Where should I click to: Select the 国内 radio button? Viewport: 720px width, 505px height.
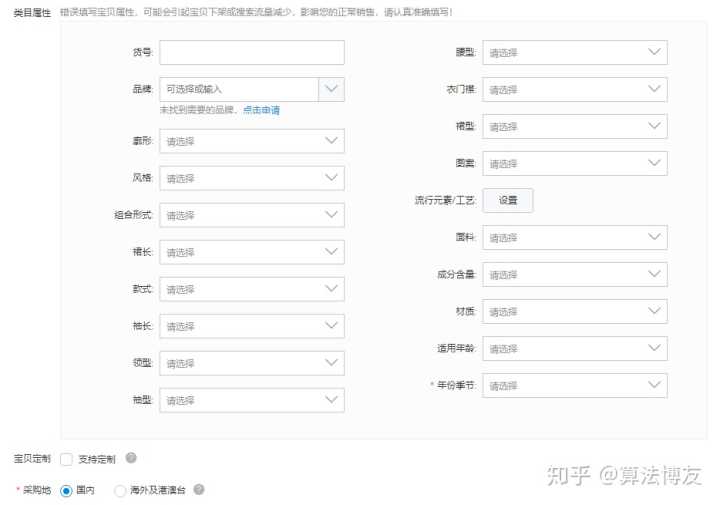pyautogui.click(x=66, y=491)
